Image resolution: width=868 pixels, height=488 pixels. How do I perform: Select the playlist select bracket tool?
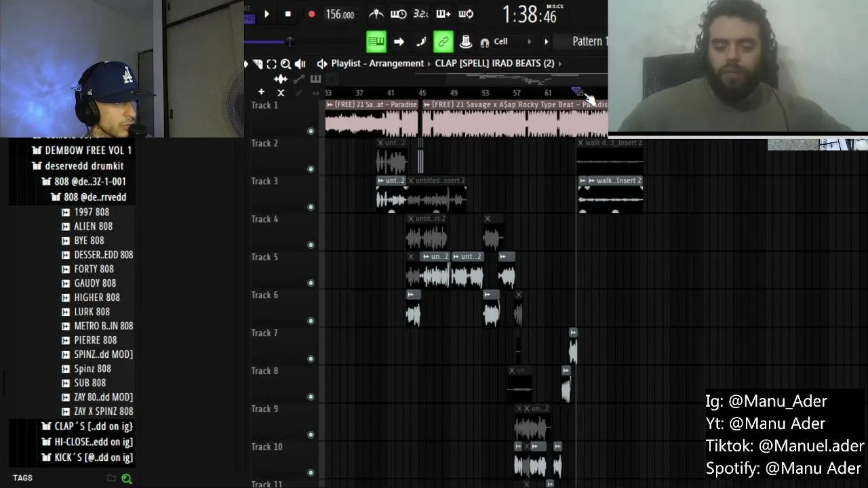[x=271, y=64]
